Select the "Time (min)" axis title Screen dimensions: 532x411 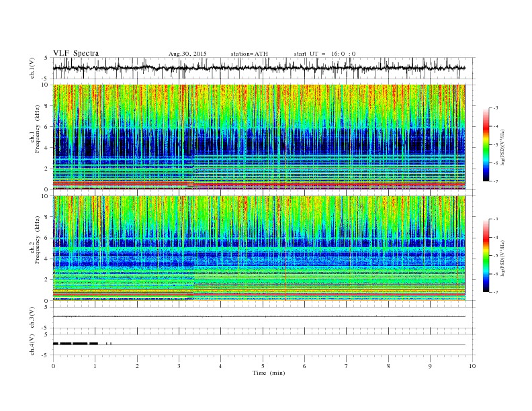(x=269, y=373)
